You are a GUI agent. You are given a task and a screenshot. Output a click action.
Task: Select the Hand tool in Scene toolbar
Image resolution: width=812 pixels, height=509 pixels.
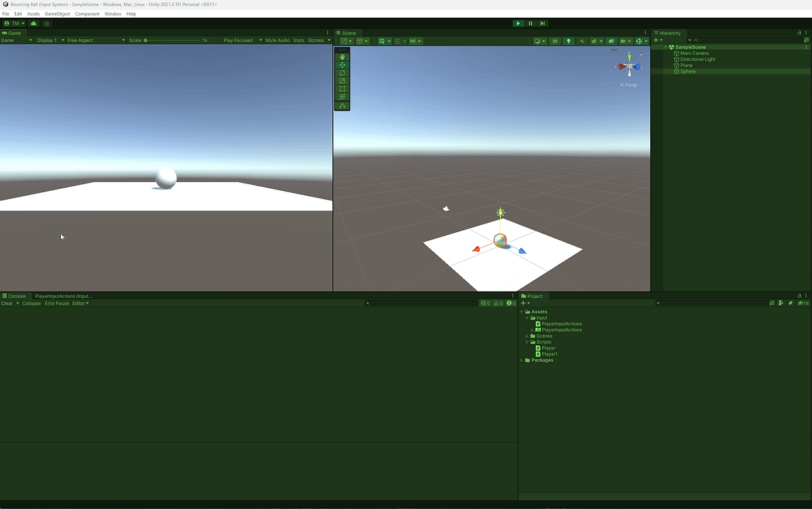(342, 58)
